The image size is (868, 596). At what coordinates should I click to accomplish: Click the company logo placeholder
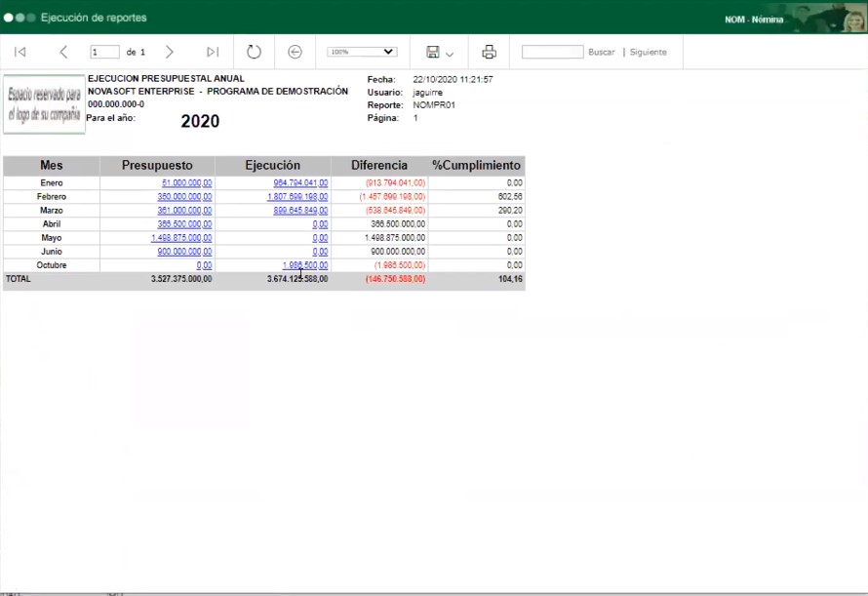(x=44, y=104)
